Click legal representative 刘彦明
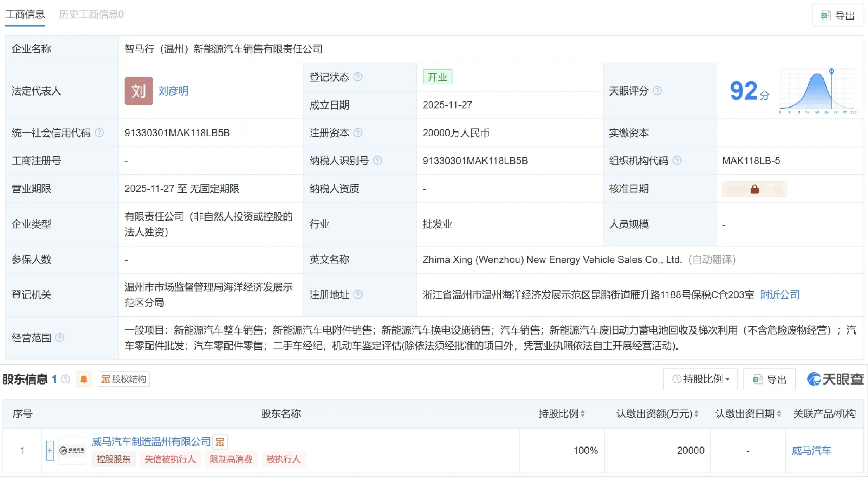The width and height of the screenshot is (868, 477). click(174, 91)
